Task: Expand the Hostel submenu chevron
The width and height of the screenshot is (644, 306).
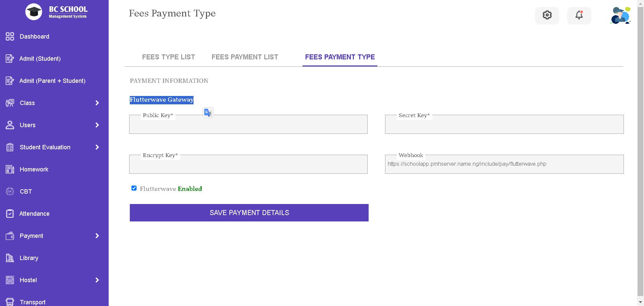Action: [97, 280]
